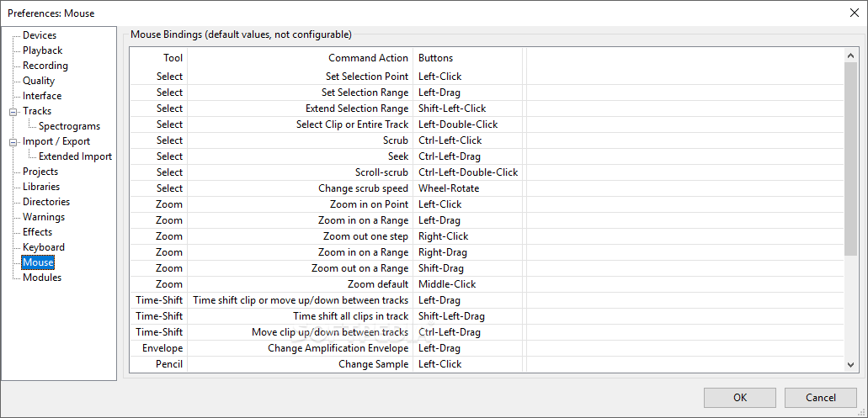Open Extended Import settings
Image resolution: width=868 pixels, height=418 pixels.
pos(75,156)
